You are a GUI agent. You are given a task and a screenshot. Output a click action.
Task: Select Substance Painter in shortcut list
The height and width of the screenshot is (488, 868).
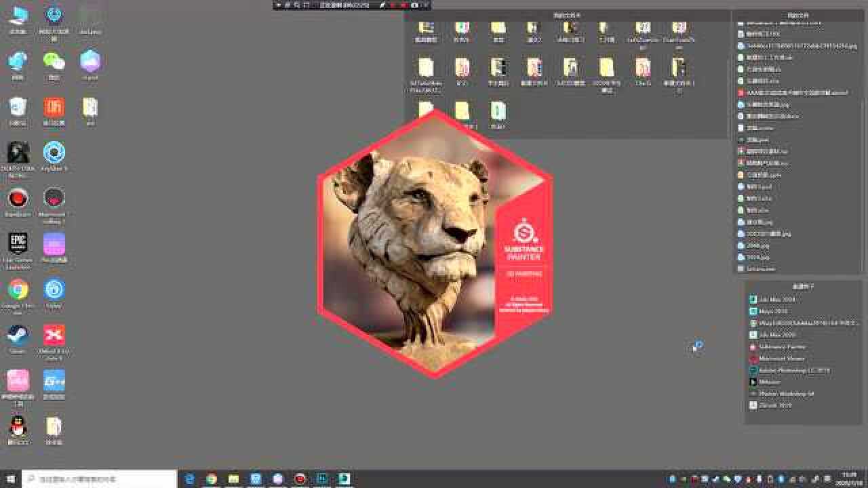778,346
